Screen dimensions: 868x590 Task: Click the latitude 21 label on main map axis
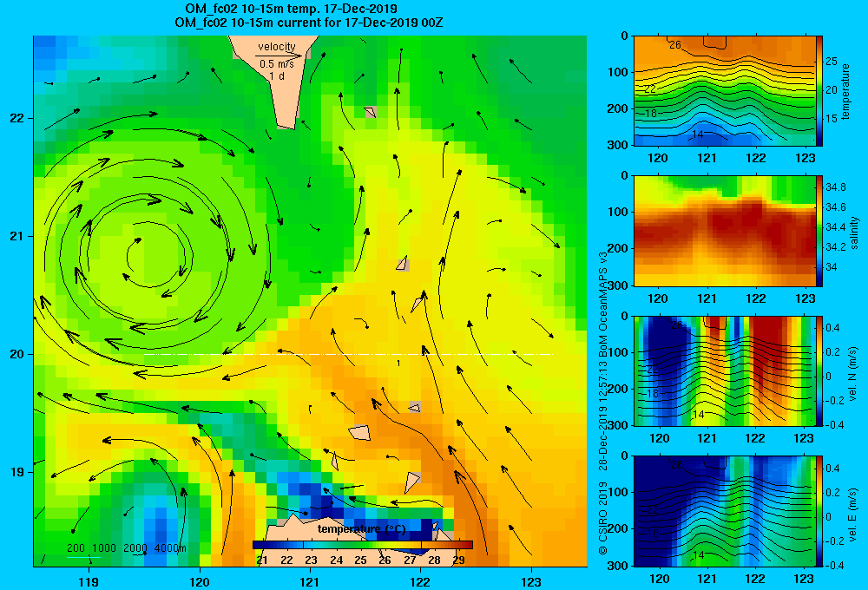point(16,236)
